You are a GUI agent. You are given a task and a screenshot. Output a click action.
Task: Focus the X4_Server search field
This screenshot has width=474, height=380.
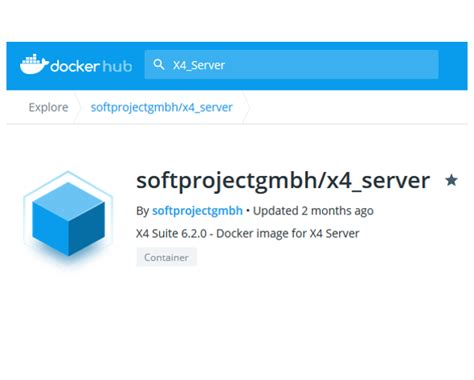point(291,65)
